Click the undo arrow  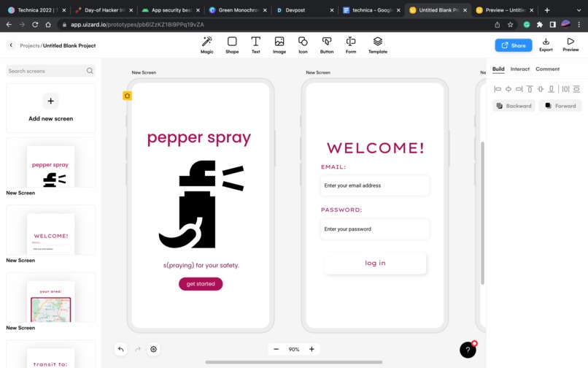coord(121,349)
